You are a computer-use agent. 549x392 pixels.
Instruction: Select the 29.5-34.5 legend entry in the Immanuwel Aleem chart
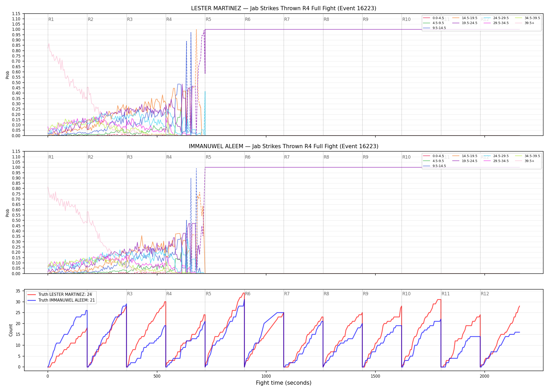pos(496,161)
